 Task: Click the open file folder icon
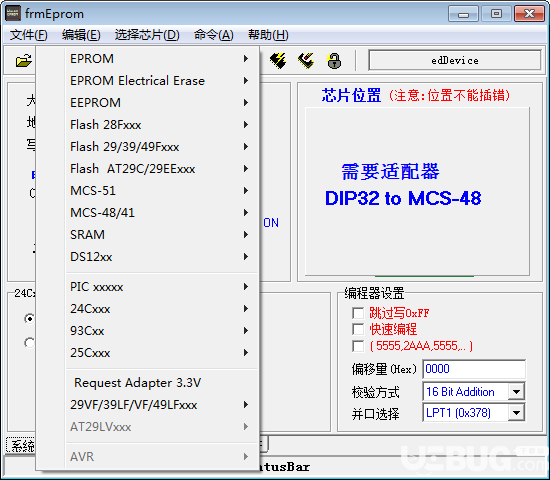[x=23, y=61]
